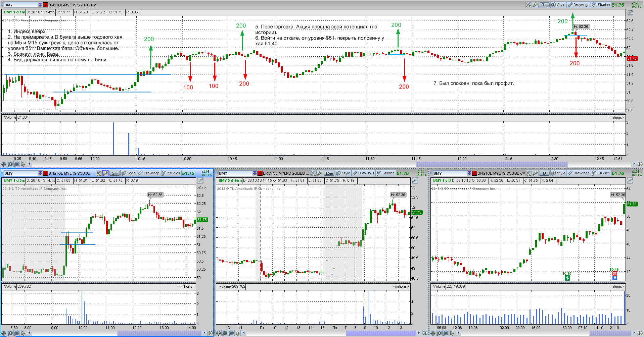Toggle link circle left of 15m chart symbol
The width and height of the screenshot is (644, 337).
point(217,173)
